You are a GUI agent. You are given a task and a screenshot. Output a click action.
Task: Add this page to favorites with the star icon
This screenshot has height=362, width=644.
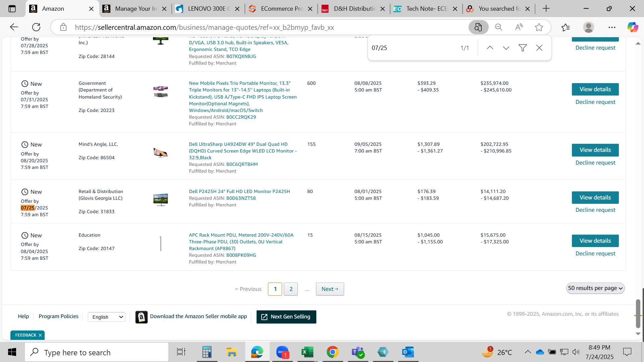(539, 27)
